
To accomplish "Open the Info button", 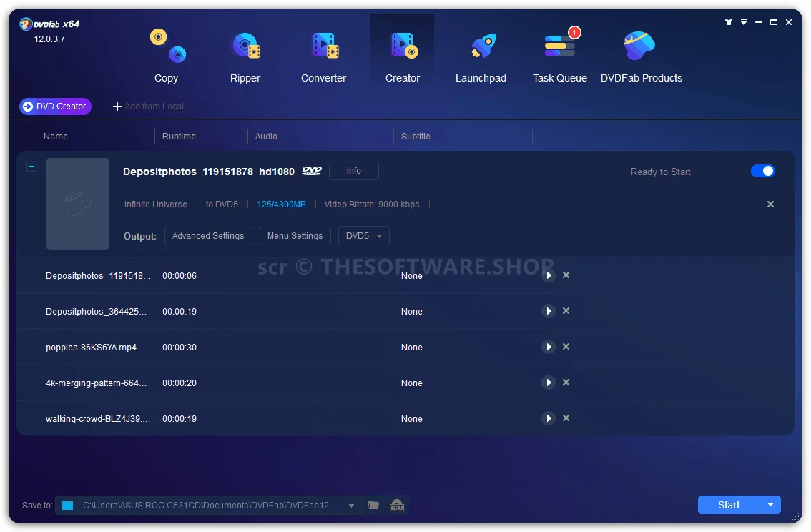I will (354, 171).
